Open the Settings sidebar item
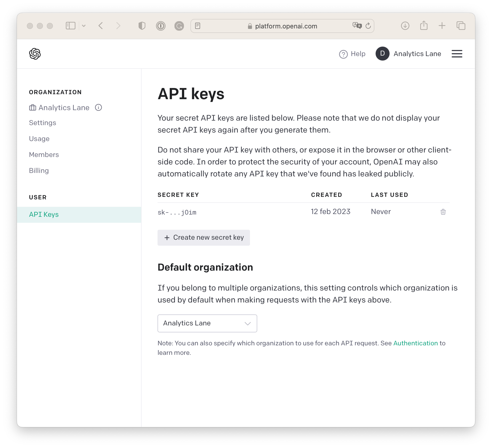Screen dimensions: 492x448 (x=43, y=123)
